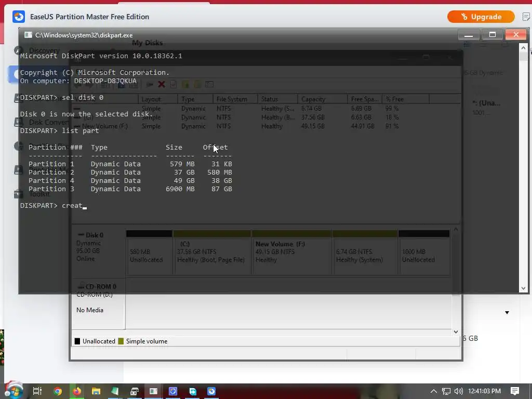
Task: Open Task View from the taskbar
Action: [37, 391]
